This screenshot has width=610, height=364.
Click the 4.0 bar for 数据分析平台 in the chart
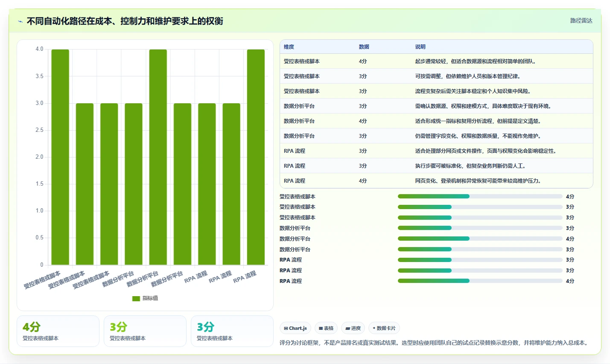coord(158,157)
